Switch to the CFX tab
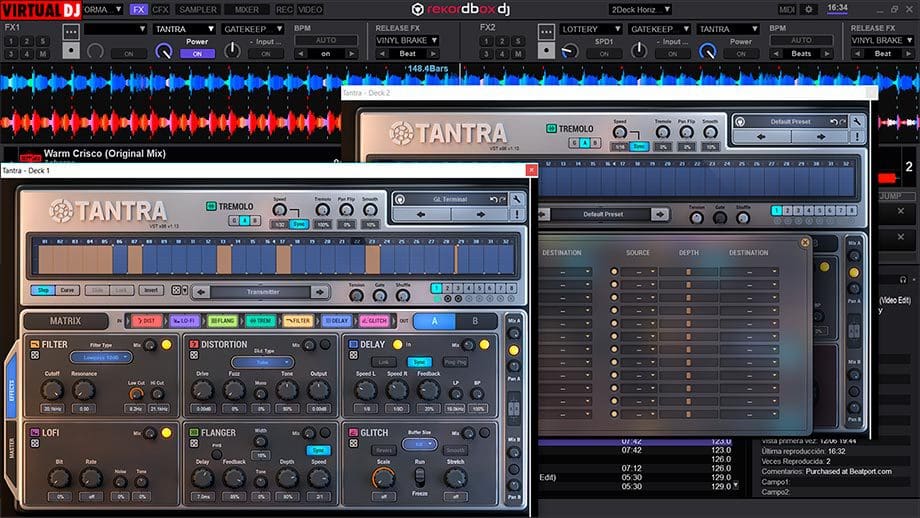 tap(160, 9)
